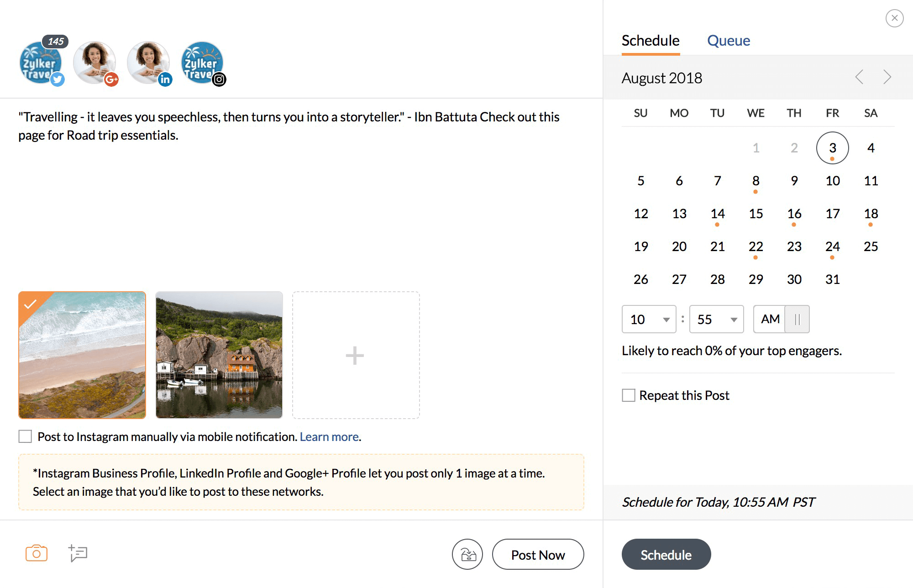Choose August 19 on the calendar
913x588 pixels.
pyautogui.click(x=641, y=247)
